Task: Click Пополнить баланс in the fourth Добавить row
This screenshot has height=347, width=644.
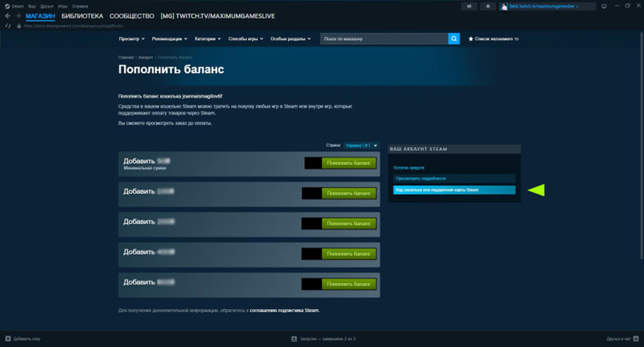Action: pos(349,254)
